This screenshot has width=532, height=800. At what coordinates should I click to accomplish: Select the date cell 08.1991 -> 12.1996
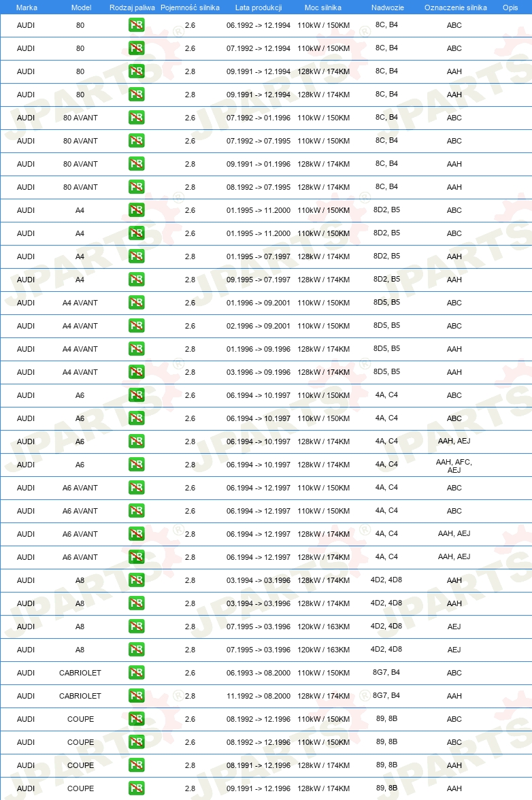[x=259, y=765]
